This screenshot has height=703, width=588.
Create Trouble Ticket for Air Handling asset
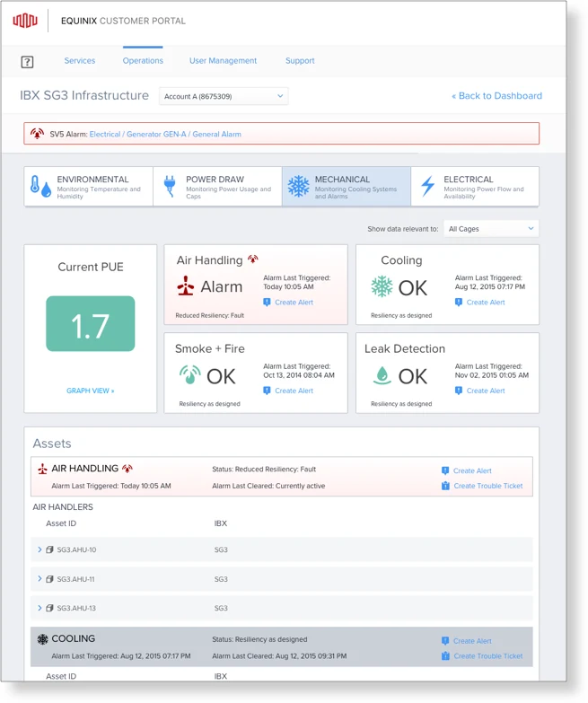click(x=488, y=486)
